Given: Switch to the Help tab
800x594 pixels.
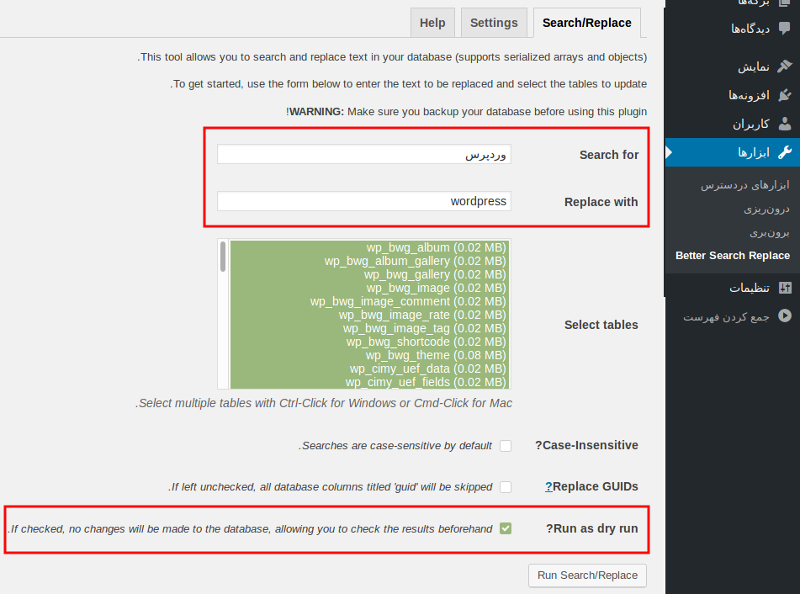Looking at the screenshot, I should pos(432,23).
